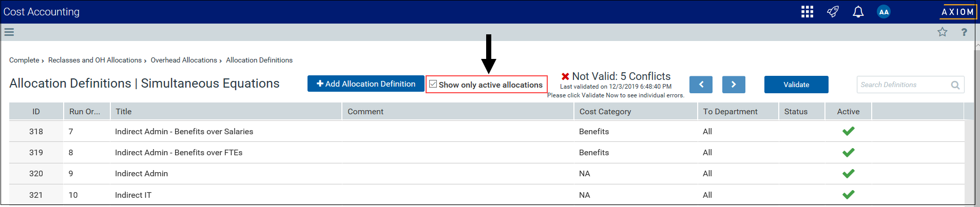Click the Search Definitions input field

[904, 85]
